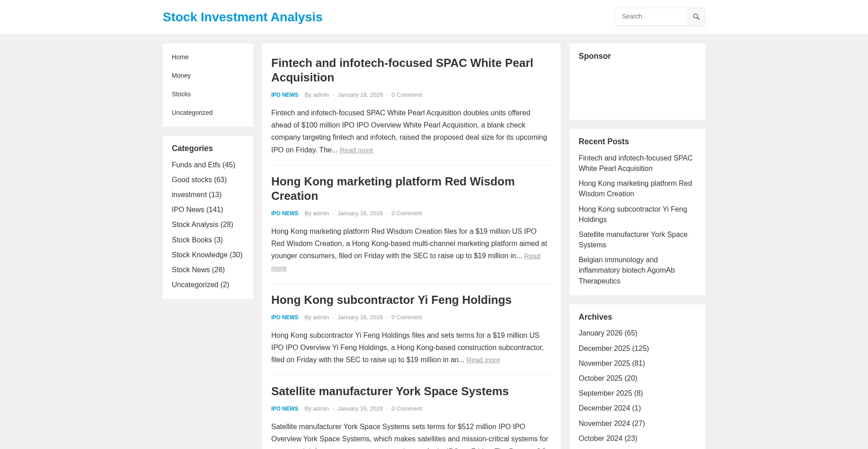Type in the Search input field
This screenshot has height=449, width=868.
pyautogui.click(x=651, y=17)
